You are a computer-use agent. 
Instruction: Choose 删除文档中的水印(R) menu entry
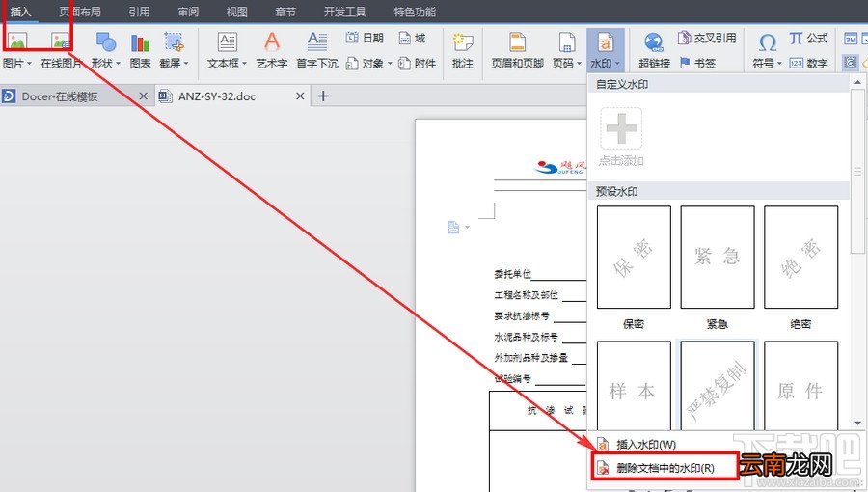tap(665, 468)
